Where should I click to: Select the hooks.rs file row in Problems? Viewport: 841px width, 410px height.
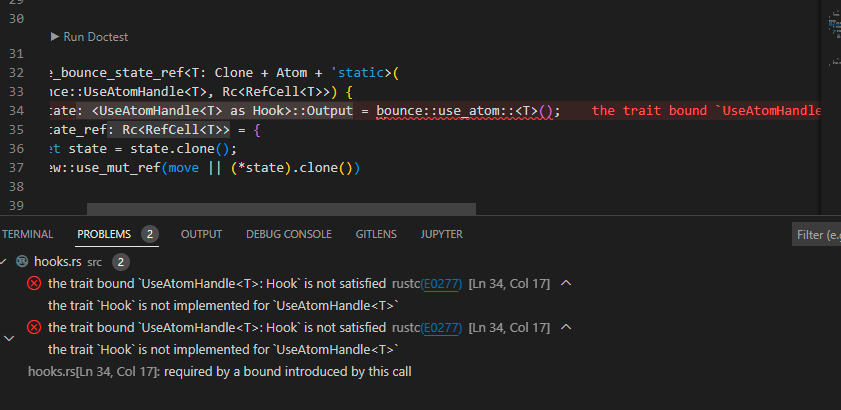pos(420,262)
